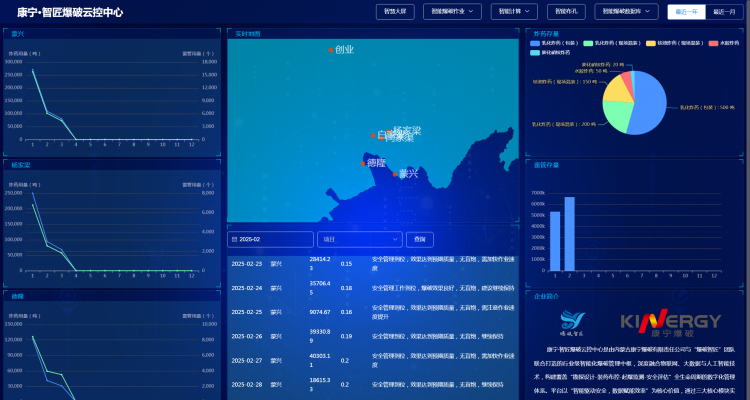Toggle the red 水胶炸药 legend entry
The image size is (750, 400).
(x=726, y=43)
